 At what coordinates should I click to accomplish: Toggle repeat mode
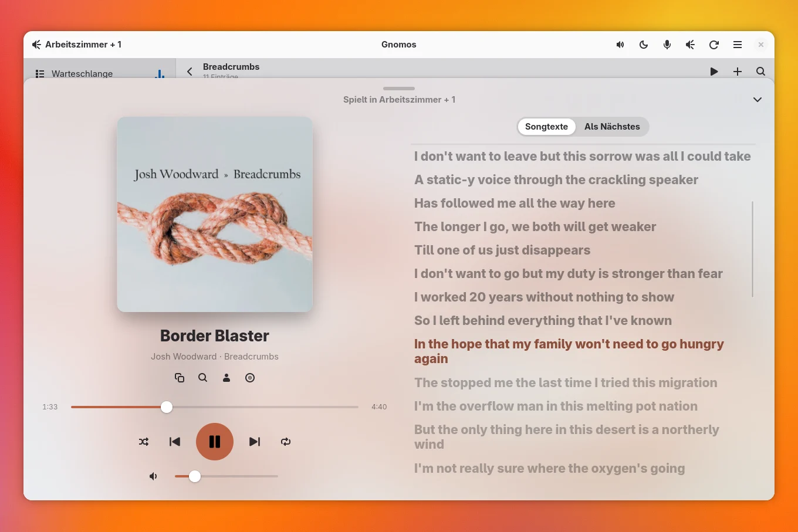click(x=286, y=442)
